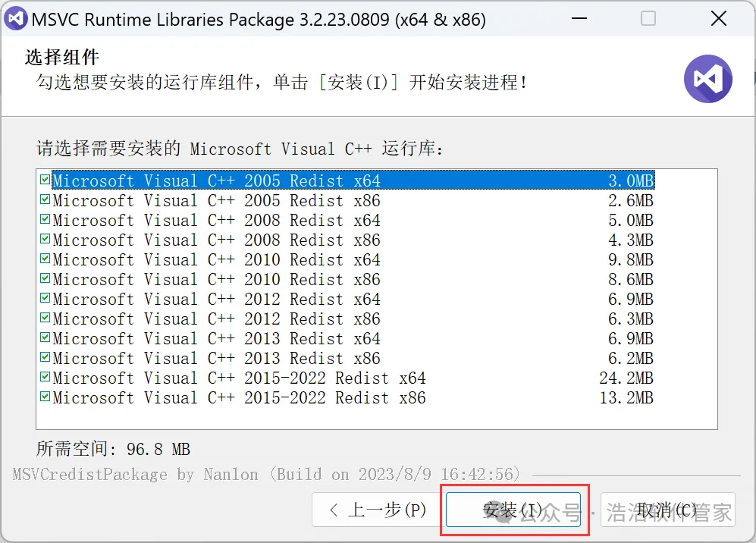Select the 'Microsoft Visual C++ 2008 Redist x64' row text

pyautogui.click(x=216, y=221)
